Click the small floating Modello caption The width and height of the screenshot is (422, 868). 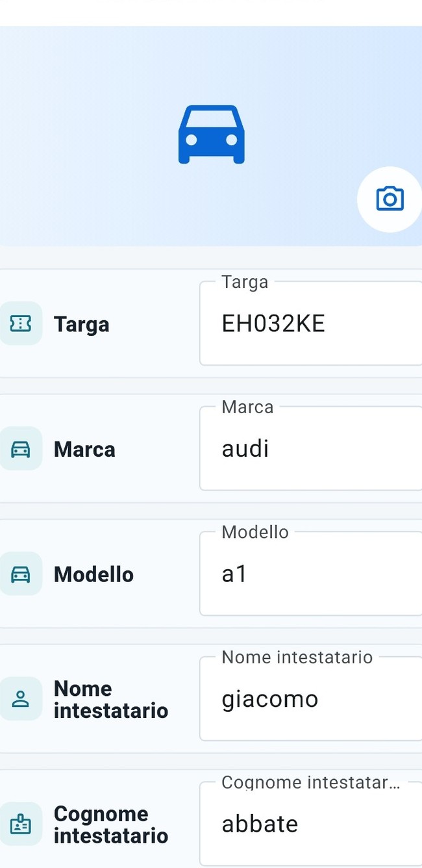pos(255,533)
